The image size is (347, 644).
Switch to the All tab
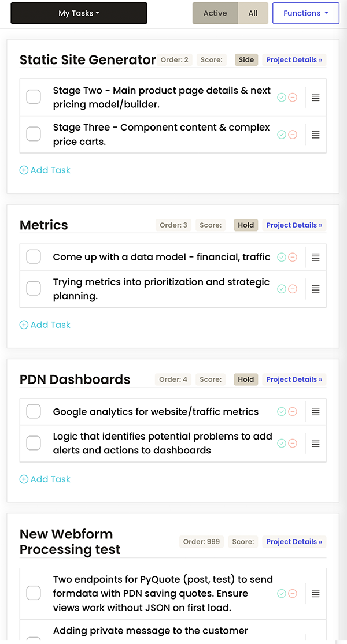[x=253, y=13]
